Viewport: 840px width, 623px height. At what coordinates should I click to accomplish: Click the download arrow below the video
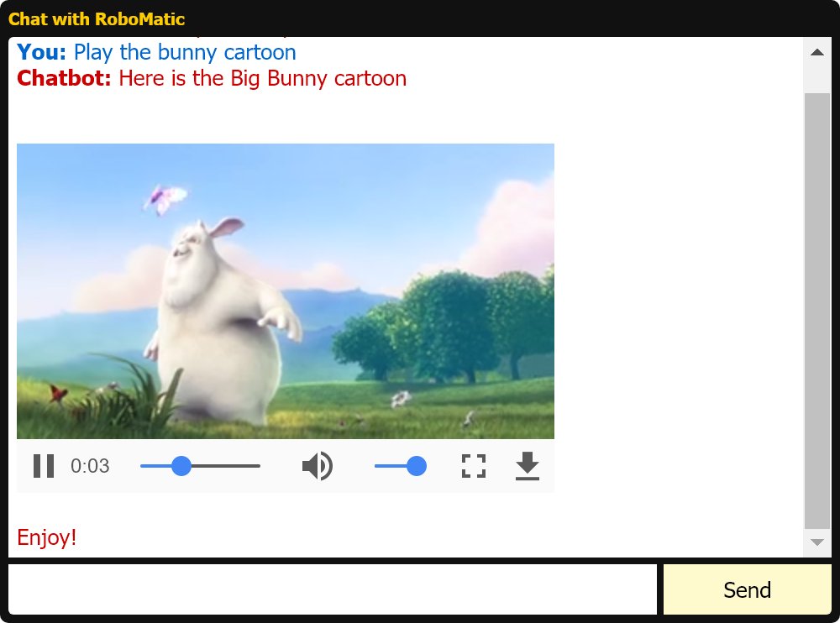pos(528,466)
